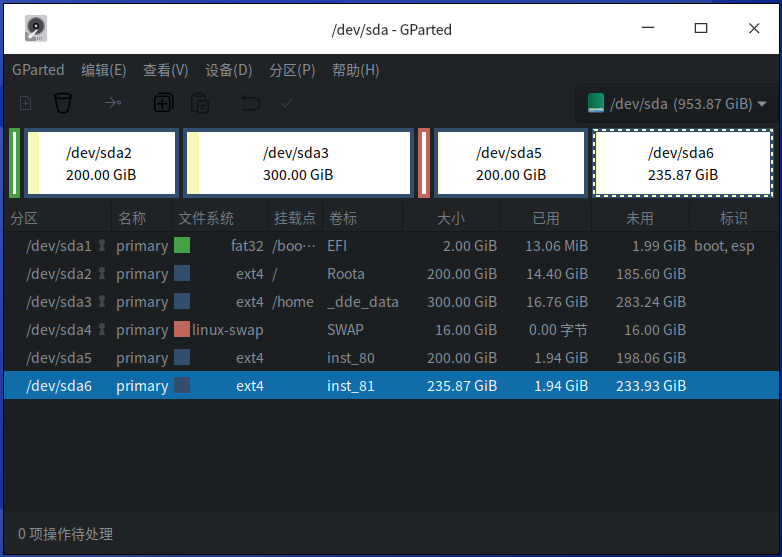This screenshot has width=782, height=557.
Task: Open the GParted menu
Action: click(x=38, y=70)
